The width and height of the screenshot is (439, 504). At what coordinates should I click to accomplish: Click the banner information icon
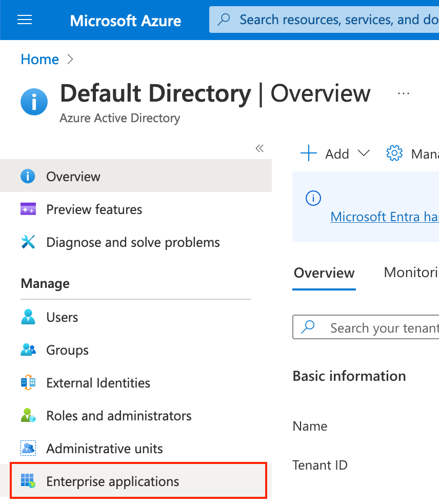[x=313, y=198]
